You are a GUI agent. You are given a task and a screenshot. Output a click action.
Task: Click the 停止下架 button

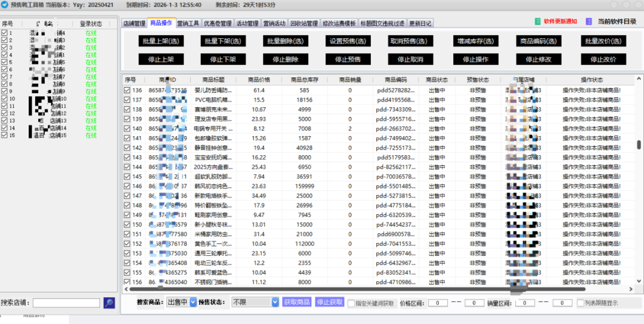click(224, 59)
